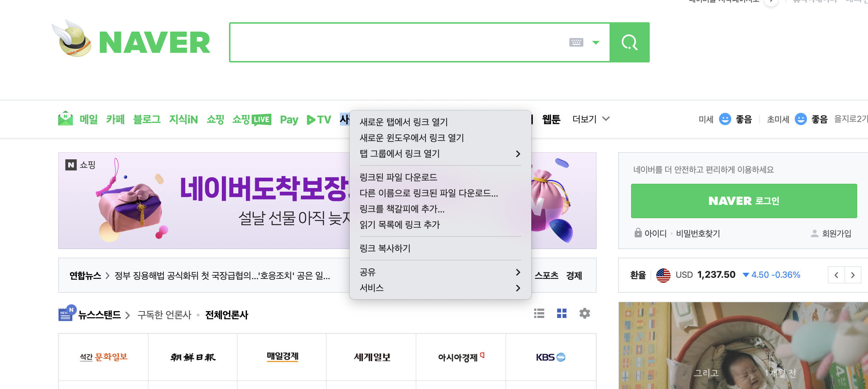The height and width of the screenshot is (389, 868).
Task: Expand the 서비스 submenu
Action: pos(440,288)
